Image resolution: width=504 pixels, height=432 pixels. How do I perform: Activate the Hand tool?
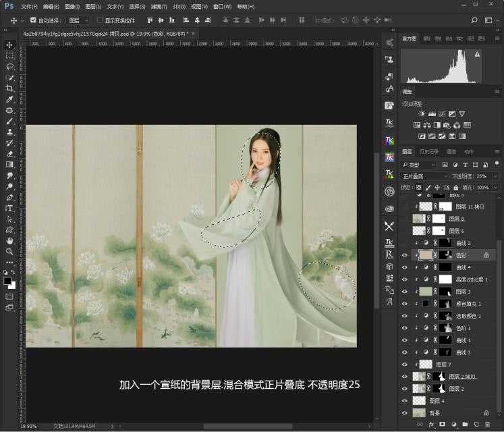coord(9,240)
